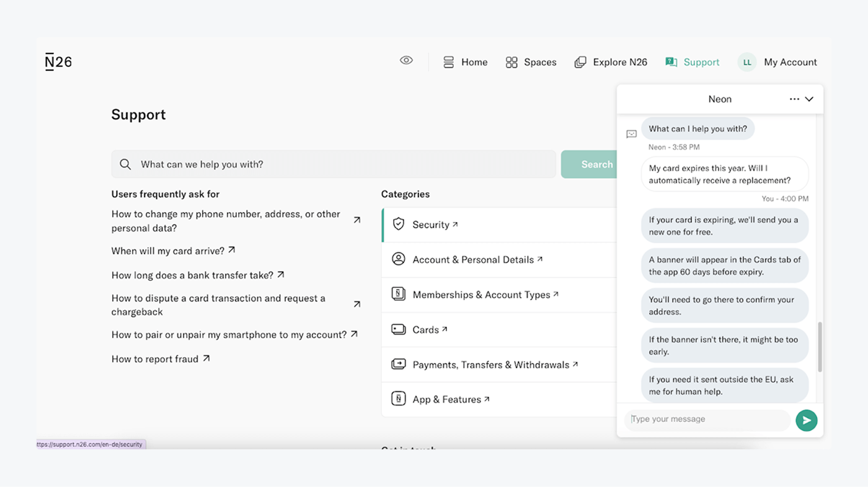The height and width of the screenshot is (487, 868).
Task: Click 'What can I help you with?' chat bubble
Action: pos(697,129)
